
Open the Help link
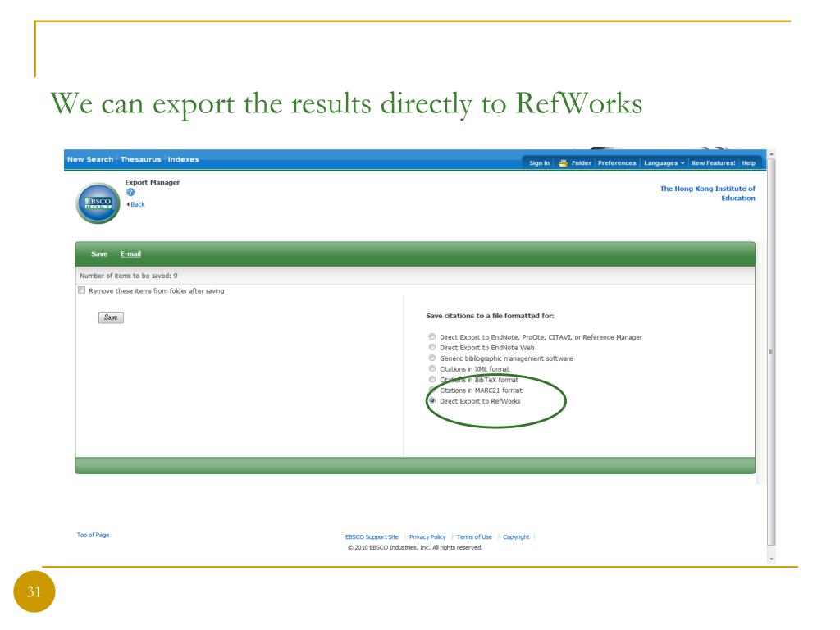click(x=748, y=163)
